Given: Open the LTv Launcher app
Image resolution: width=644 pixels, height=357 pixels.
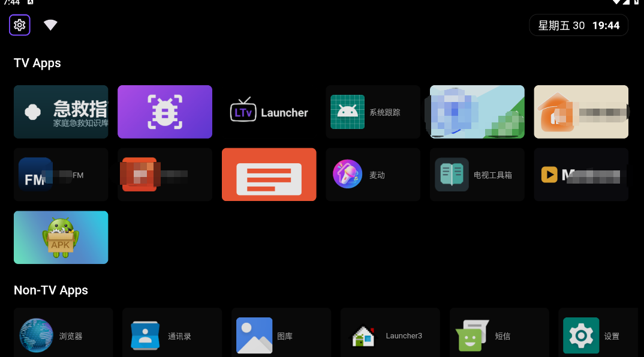Looking at the screenshot, I should pyautogui.click(x=269, y=112).
